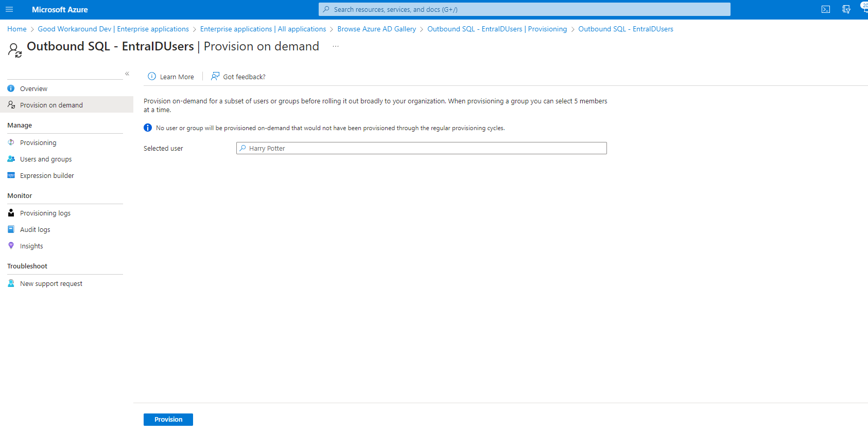Click the notifications bell icon
This screenshot has width=868, height=433.
coord(864,8)
